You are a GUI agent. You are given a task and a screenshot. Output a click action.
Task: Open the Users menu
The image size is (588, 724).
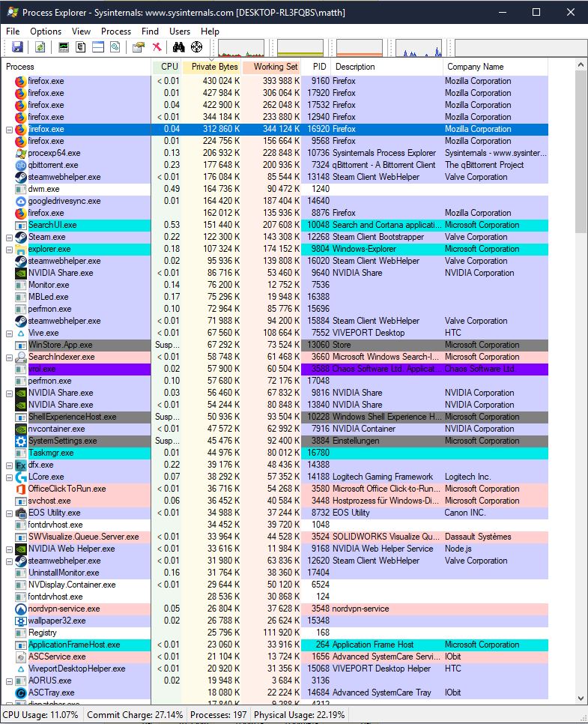point(180,31)
